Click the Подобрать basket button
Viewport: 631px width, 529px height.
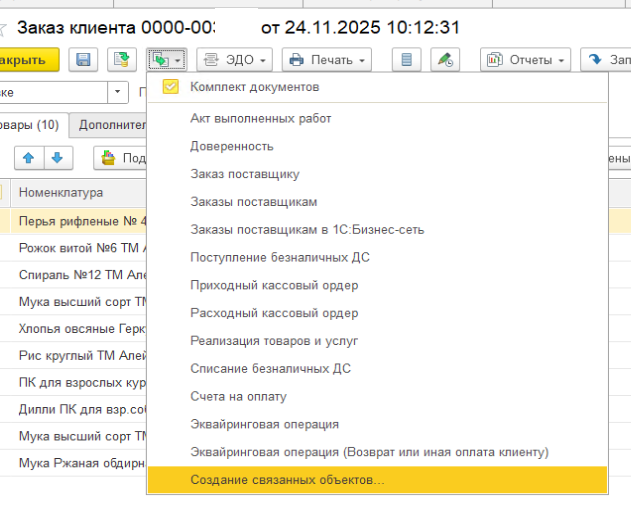click(120, 158)
